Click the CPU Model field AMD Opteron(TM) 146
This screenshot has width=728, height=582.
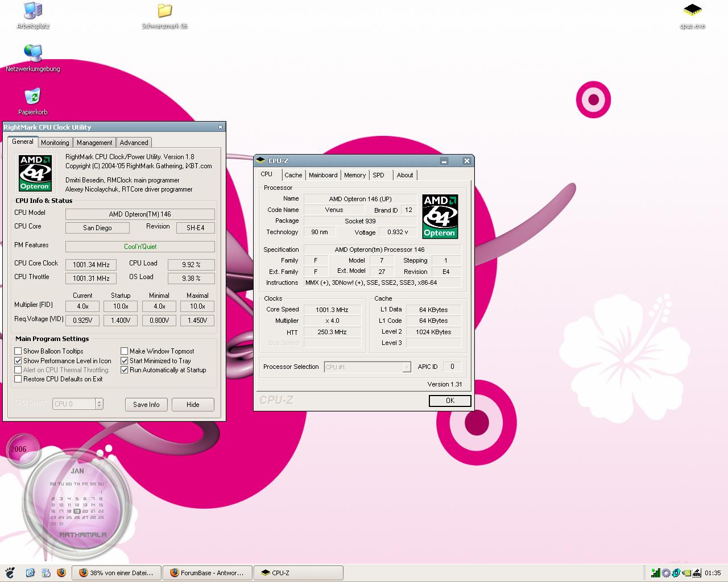[140, 214]
